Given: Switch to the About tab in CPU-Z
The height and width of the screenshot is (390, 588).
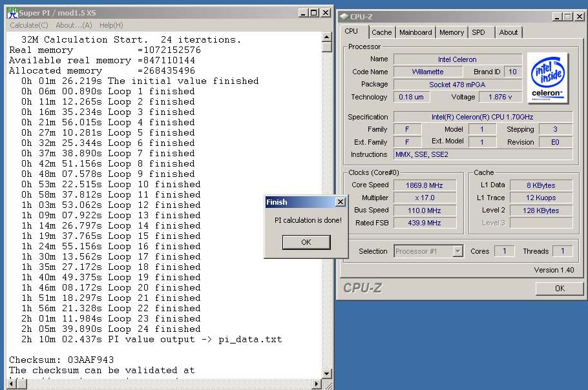Looking at the screenshot, I should pos(508,32).
